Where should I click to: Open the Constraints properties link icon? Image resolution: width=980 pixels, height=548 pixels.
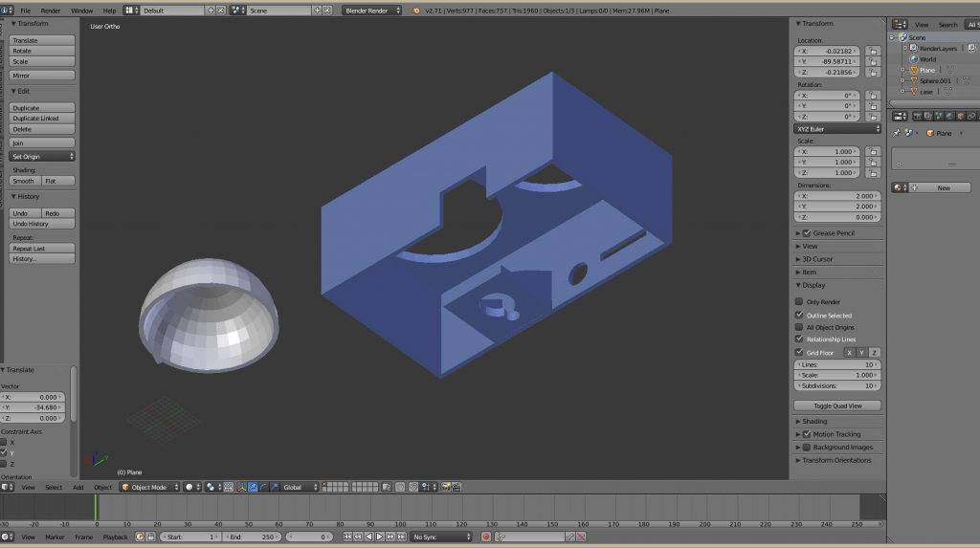tap(970, 117)
